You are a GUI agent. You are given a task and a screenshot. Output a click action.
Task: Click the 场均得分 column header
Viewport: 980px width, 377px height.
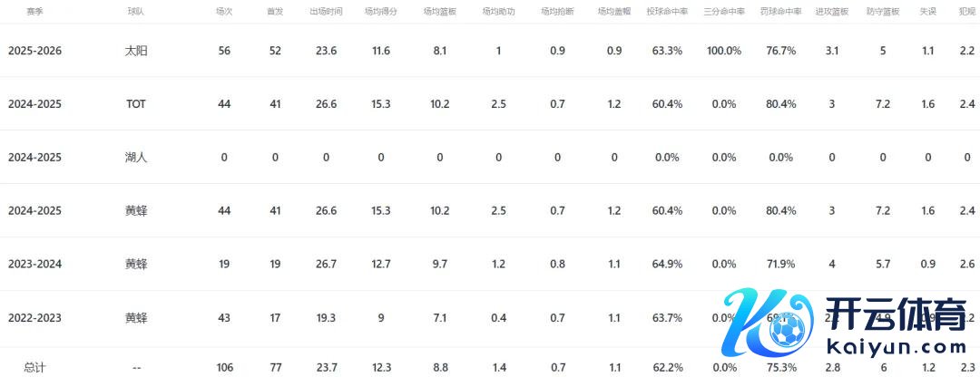tap(381, 13)
